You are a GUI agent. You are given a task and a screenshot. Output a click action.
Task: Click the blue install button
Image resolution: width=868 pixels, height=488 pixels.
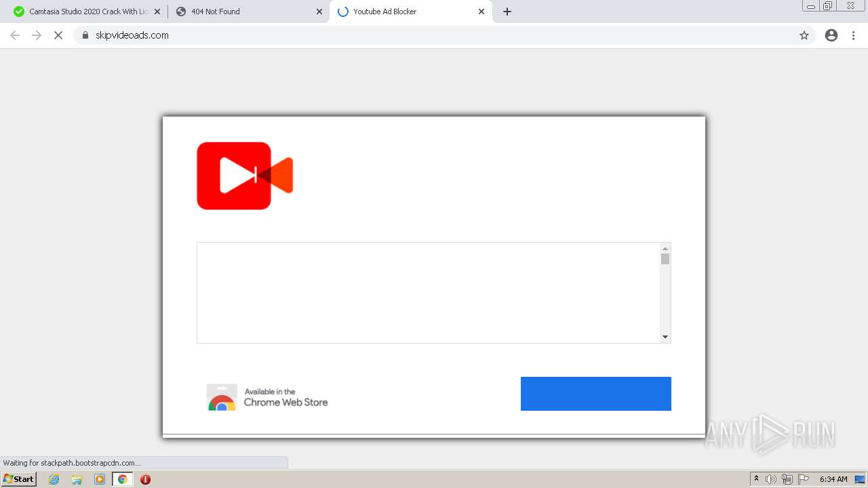pos(596,394)
